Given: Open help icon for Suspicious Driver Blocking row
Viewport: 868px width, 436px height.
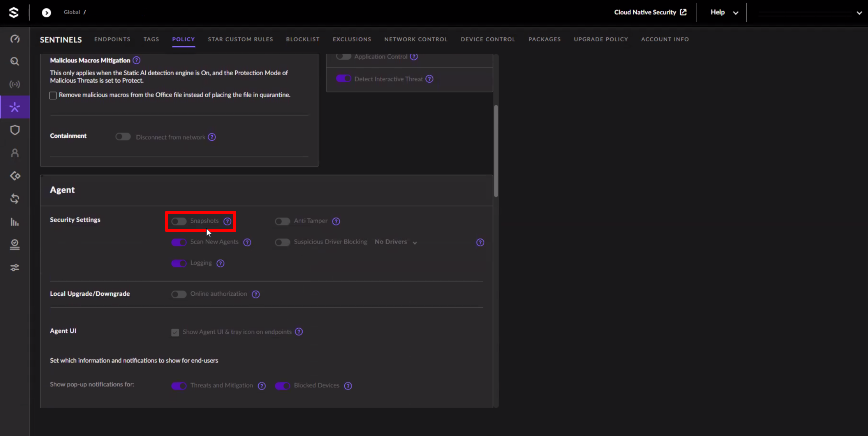Looking at the screenshot, I should [x=480, y=242].
